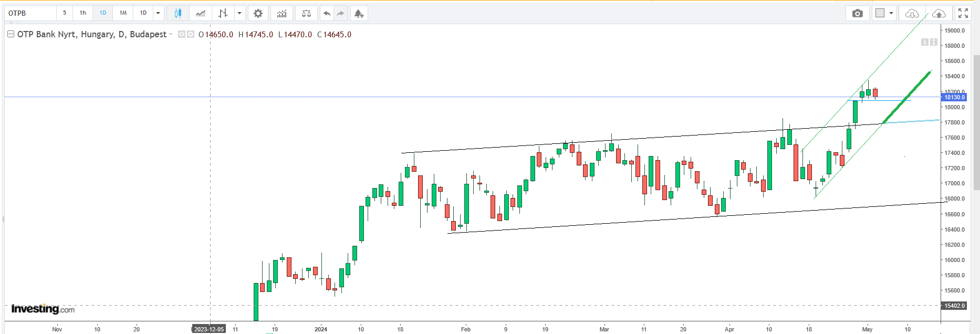Viewport: 980px width, 334px height.
Task: Select candlestick chart style
Action: coord(178,13)
